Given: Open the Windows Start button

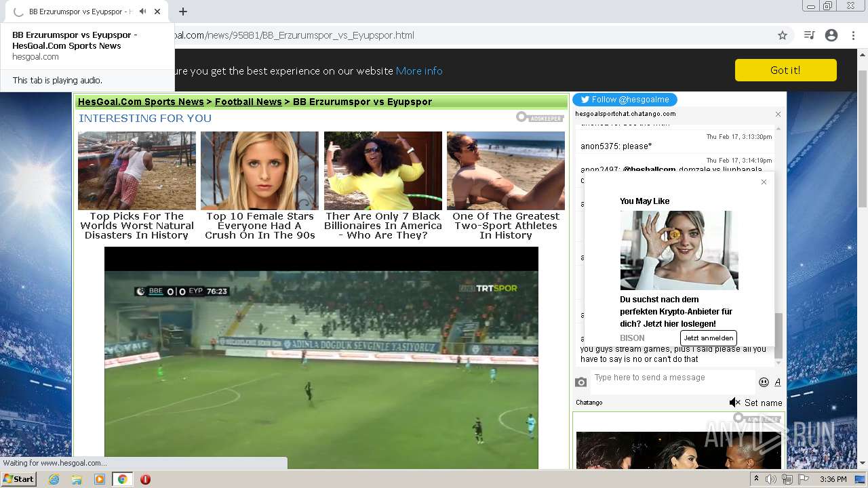Looking at the screenshot, I should pyautogui.click(x=18, y=479).
